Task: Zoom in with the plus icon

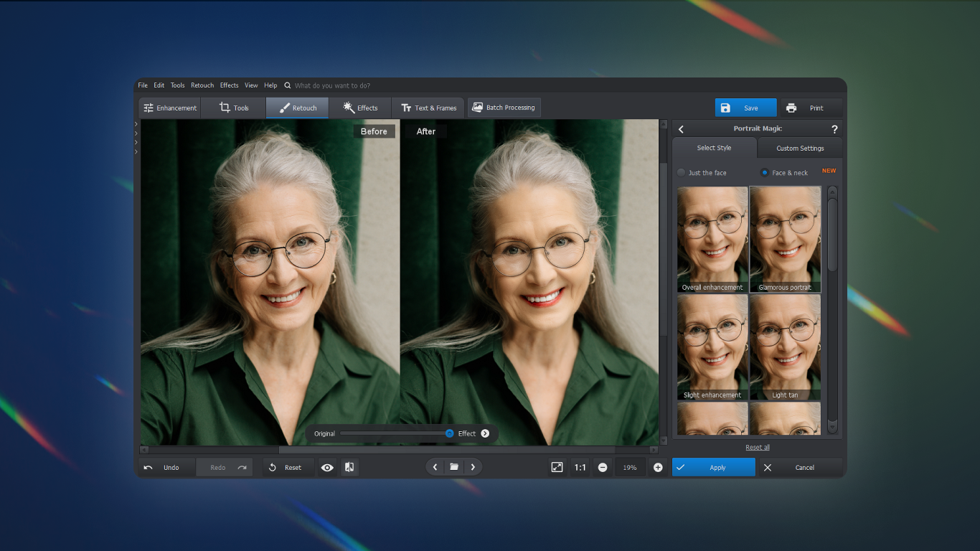Action: click(x=658, y=467)
